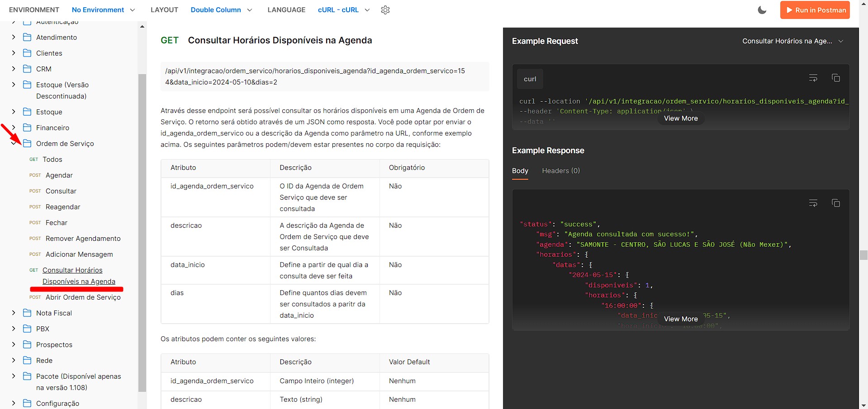The height and width of the screenshot is (409, 868).
Task: Copy the Example Request curl code
Action: coord(836,78)
